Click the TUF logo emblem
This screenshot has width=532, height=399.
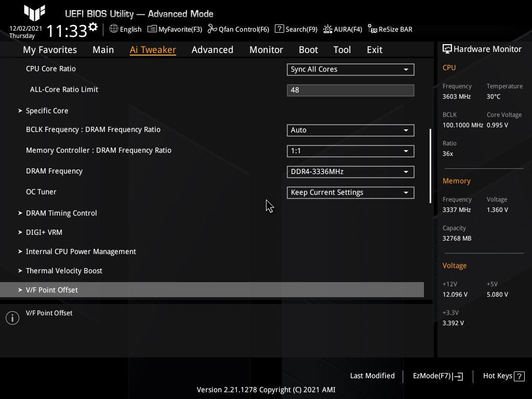point(35,13)
